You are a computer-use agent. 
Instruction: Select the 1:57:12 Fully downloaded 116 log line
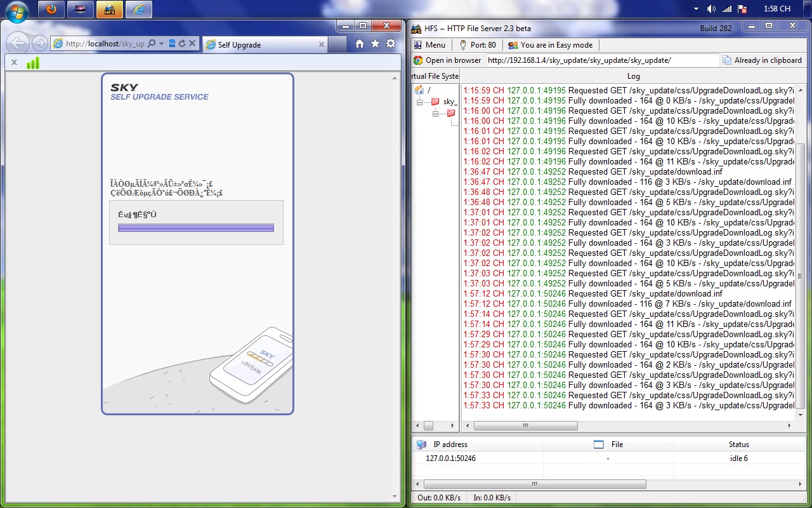[x=628, y=304]
